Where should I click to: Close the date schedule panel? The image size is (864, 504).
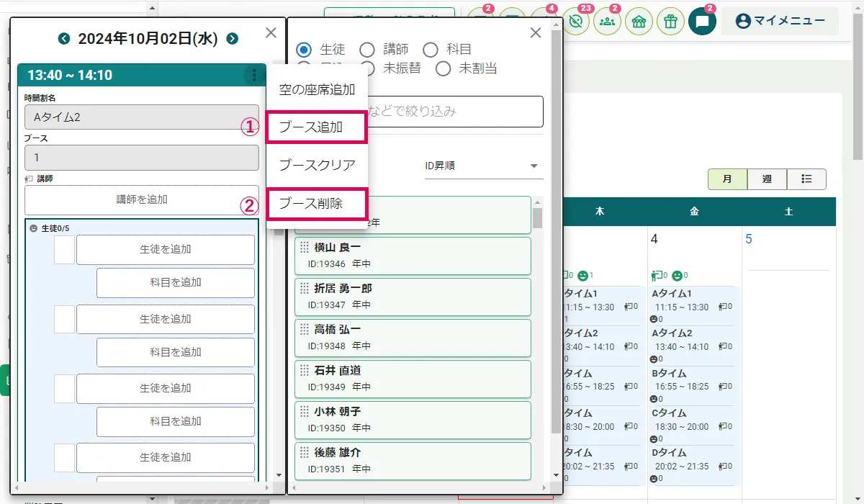[271, 32]
